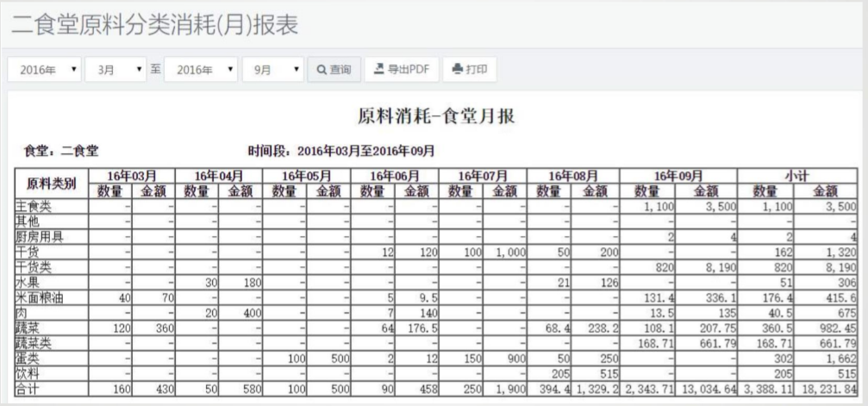This screenshot has height=406, width=868.
Task: Open the end month 9月 dropdown
Action: (273, 70)
